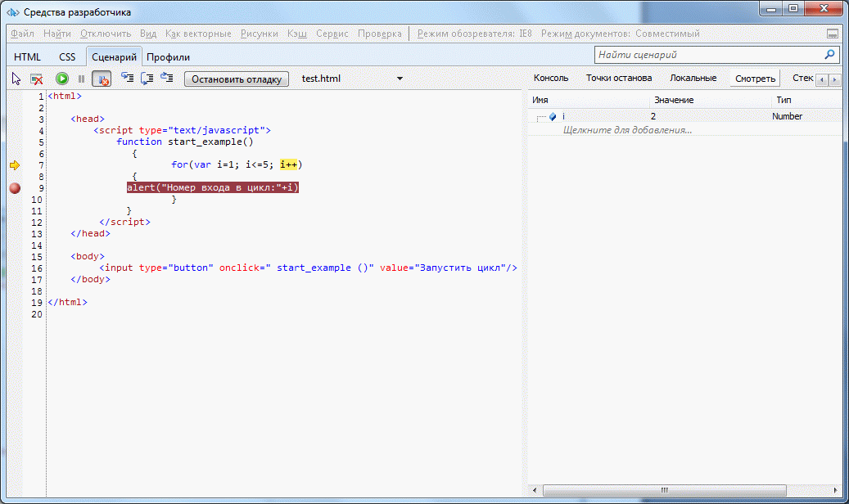Minimize the Средства разработчика window
The height and width of the screenshot is (504, 849).
[771, 9]
